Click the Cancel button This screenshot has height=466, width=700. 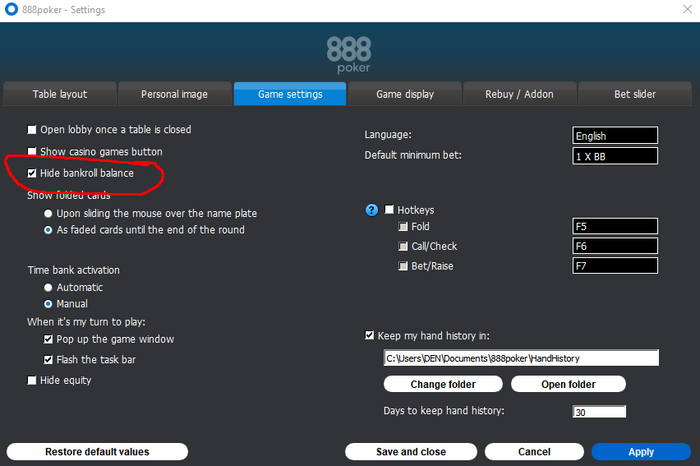click(x=534, y=452)
